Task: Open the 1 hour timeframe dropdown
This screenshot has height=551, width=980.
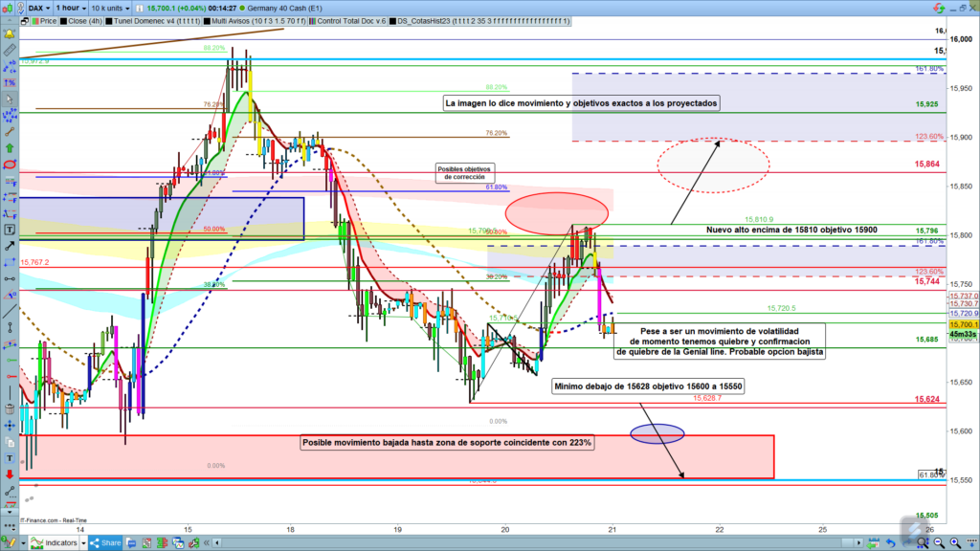Action: (70, 8)
